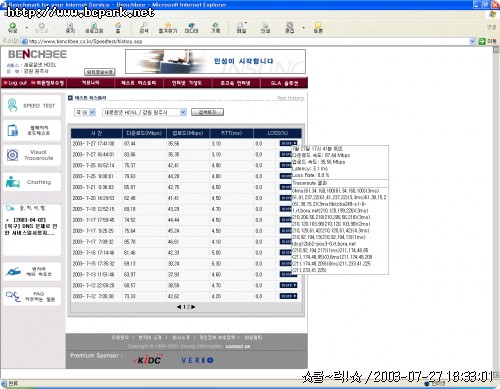This screenshot has height=389, width=500.
Task: Open the SLA solution menu item
Action: coord(284,83)
